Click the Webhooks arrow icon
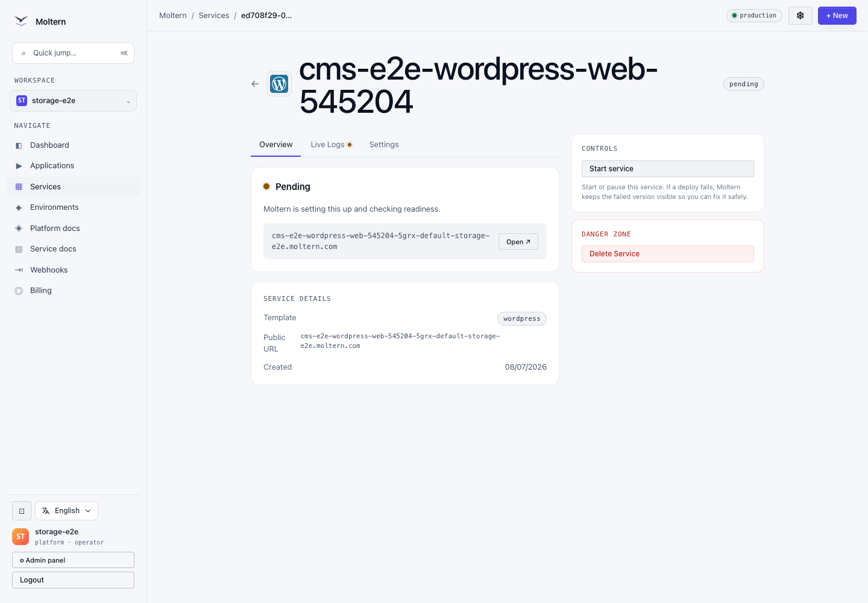 tap(19, 270)
